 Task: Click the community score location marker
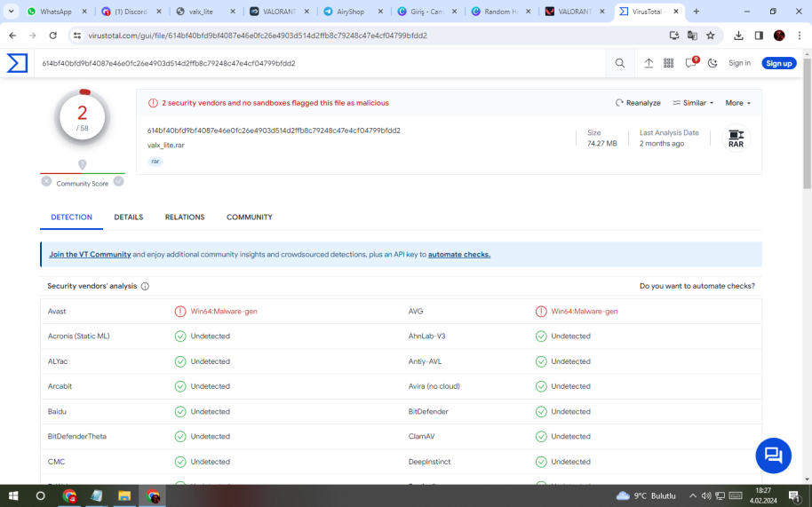click(83, 164)
